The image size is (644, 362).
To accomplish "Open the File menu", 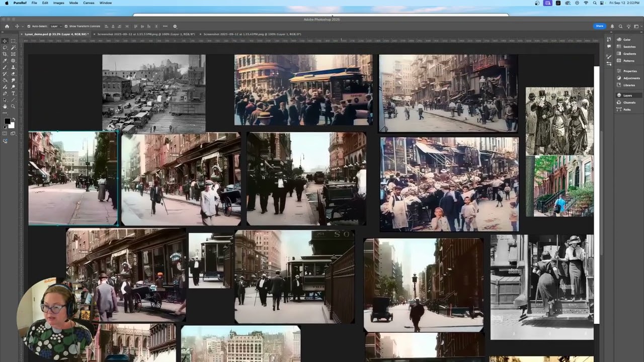I will click(x=34, y=3).
